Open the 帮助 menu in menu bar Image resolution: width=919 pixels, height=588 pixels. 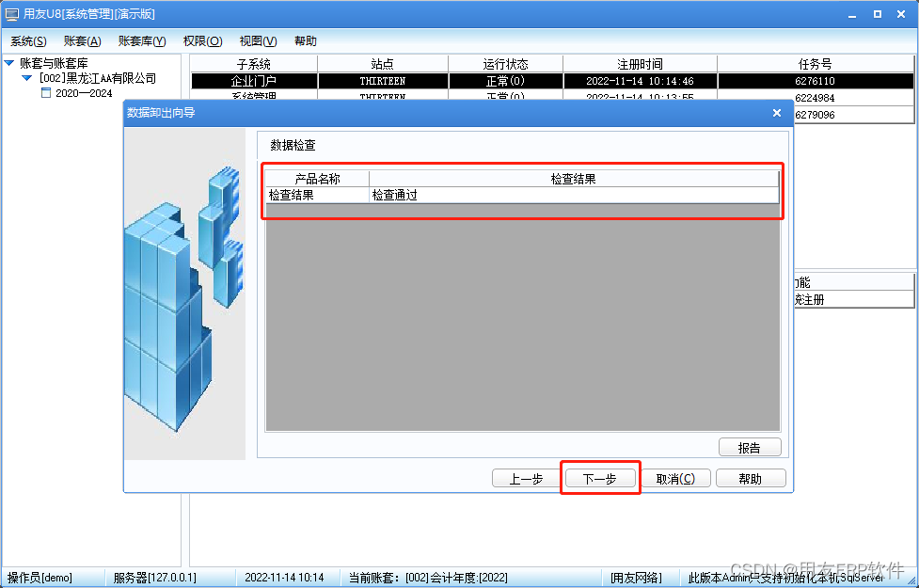[x=306, y=41]
